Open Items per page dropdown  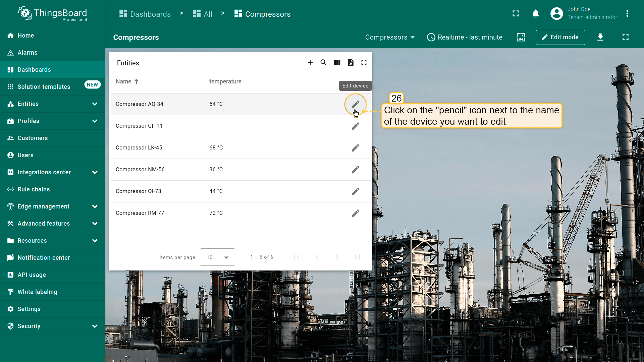point(217,257)
